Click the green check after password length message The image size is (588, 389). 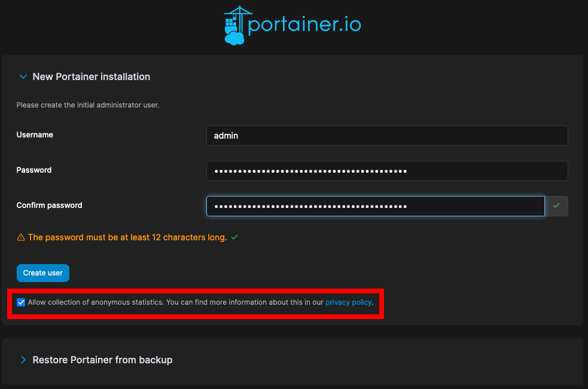click(234, 237)
